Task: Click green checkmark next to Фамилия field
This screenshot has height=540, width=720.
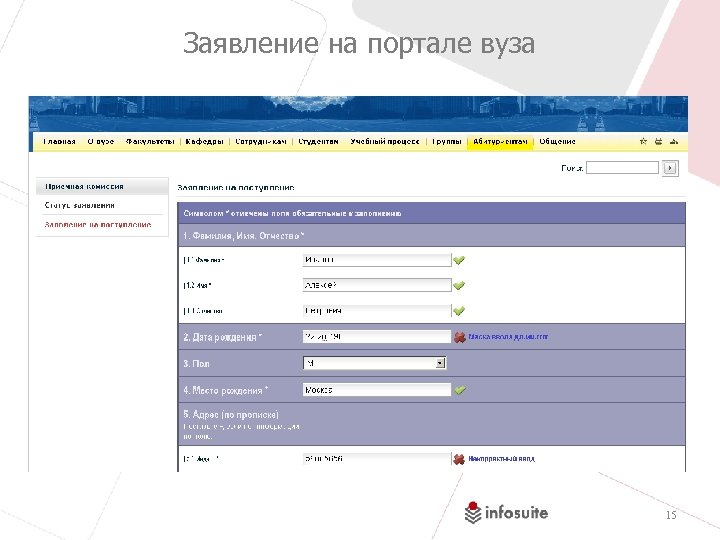Action: click(x=459, y=260)
